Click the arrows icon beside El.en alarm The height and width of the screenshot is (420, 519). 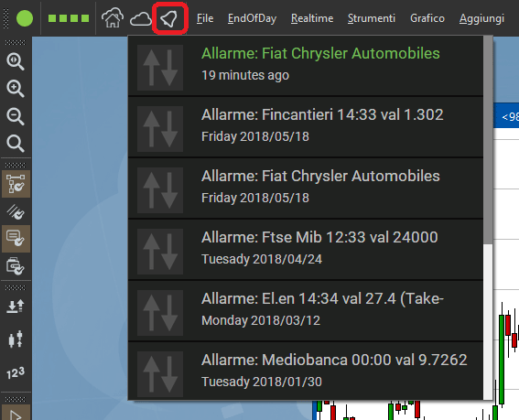pyautogui.click(x=160, y=313)
